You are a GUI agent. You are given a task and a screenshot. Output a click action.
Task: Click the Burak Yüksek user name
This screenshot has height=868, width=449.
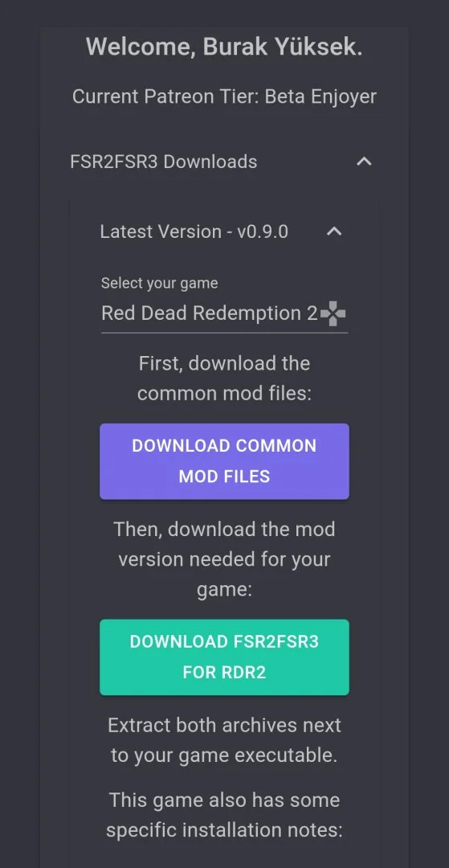283,47
